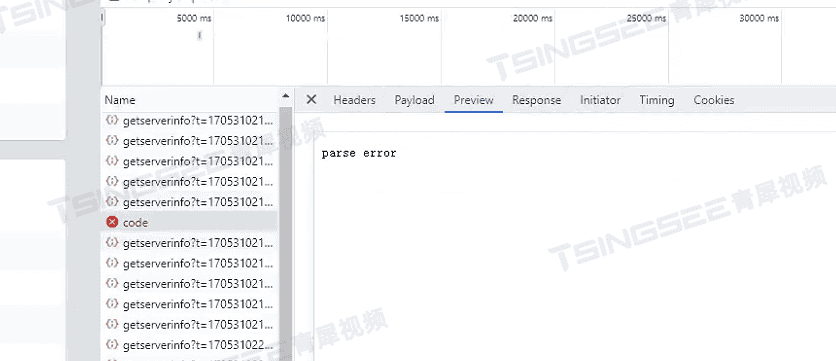Select the getserverinfo?t=170531022... request
The height and width of the screenshot is (361, 836).
[x=190, y=345]
